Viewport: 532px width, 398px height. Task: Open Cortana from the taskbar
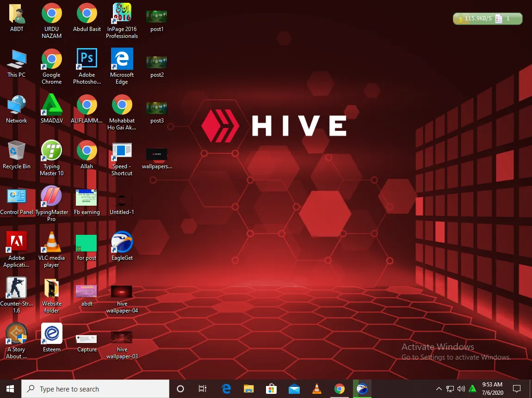coord(180,389)
